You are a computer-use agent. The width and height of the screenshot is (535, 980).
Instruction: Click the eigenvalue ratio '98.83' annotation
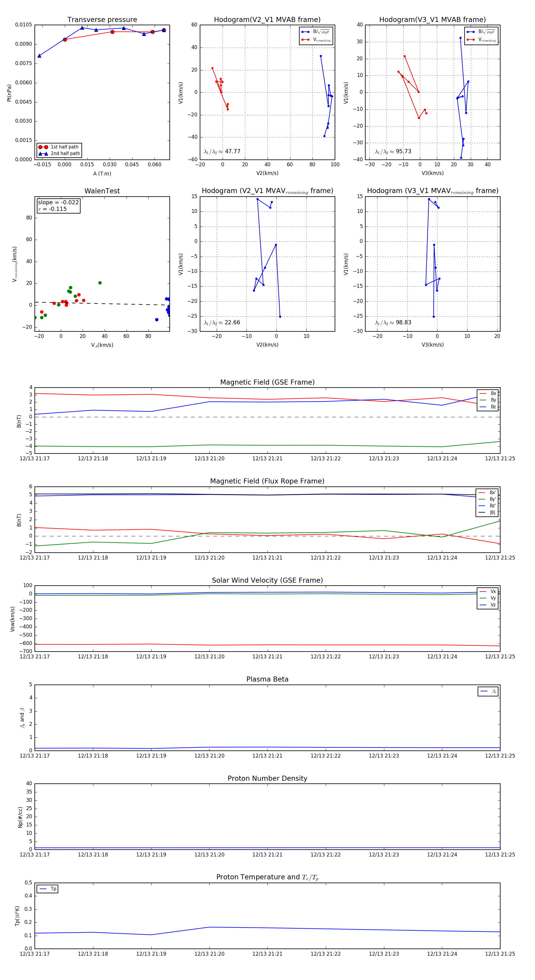[393, 323]
